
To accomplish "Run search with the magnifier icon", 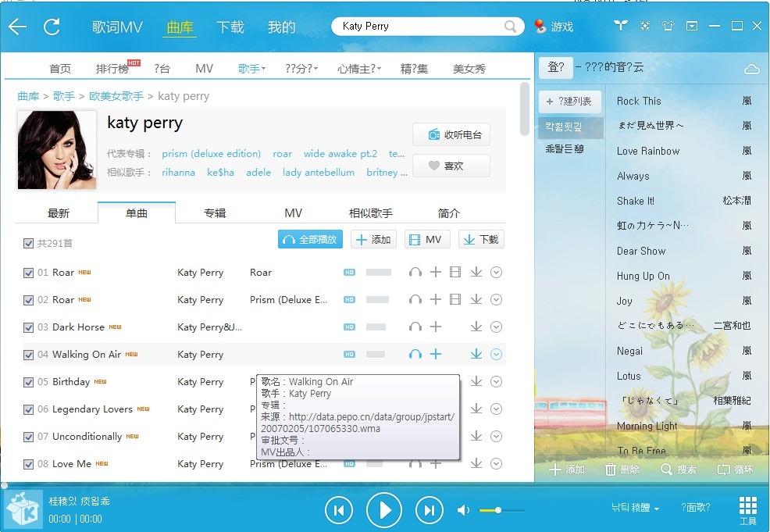I will [x=511, y=26].
